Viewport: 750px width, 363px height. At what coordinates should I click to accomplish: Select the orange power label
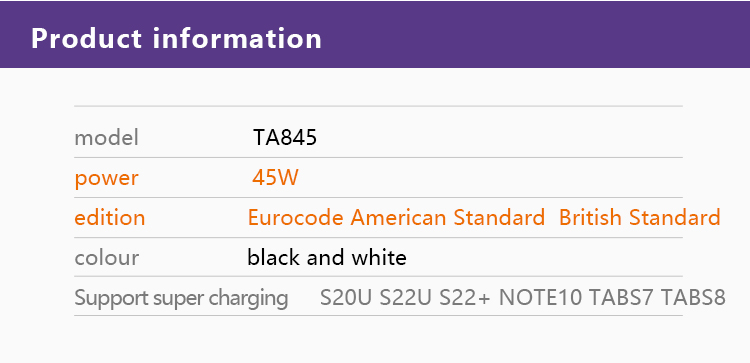click(106, 179)
